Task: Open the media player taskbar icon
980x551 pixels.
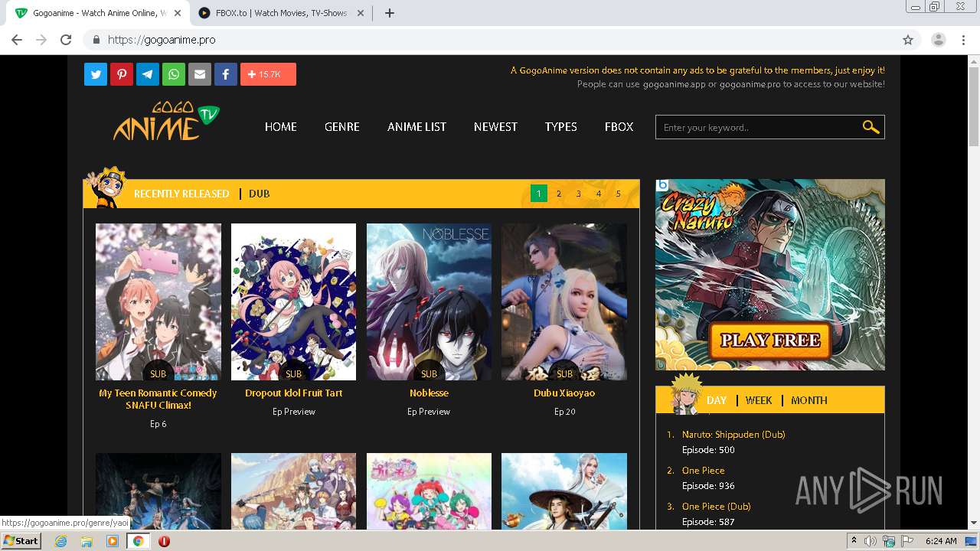Action: click(113, 541)
